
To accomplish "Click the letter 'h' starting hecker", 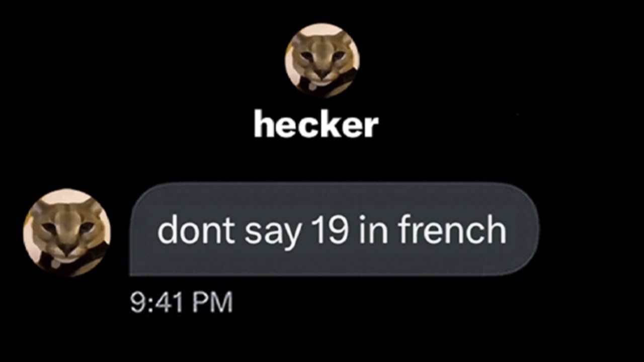I will click(262, 124).
